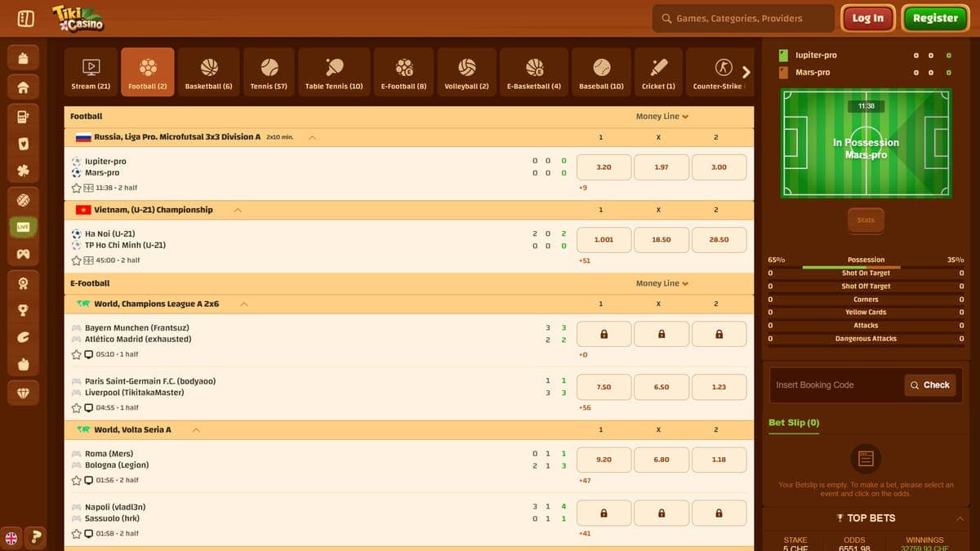The height and width of the screenshot is (551, 980).
Task: Switch to the Table Tennis (10) tab
Action: pos(334,72)
